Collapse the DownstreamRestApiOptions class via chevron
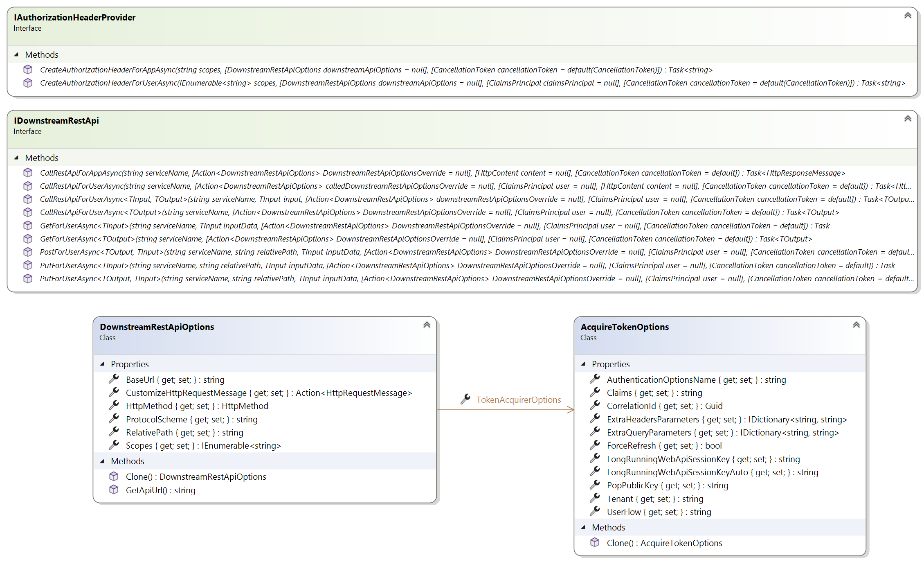924x562 pixels. click(x=427, y=325)
